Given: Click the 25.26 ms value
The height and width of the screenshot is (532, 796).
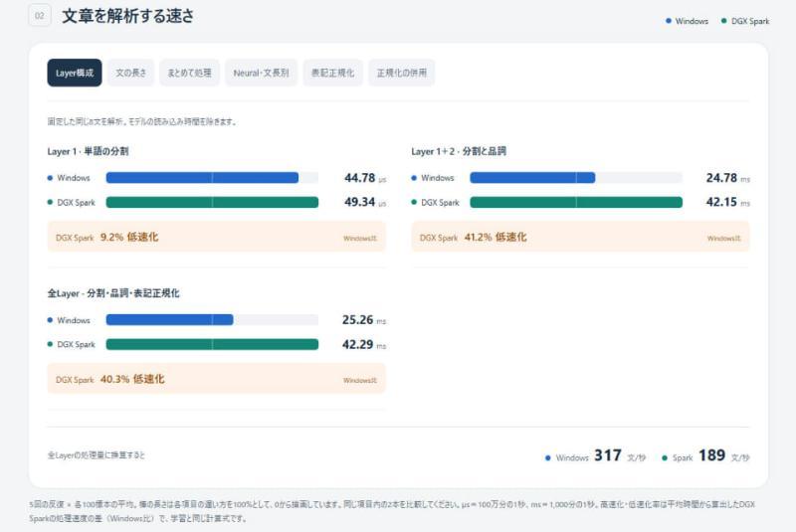Looking at the screenshot, I should 364,320.
